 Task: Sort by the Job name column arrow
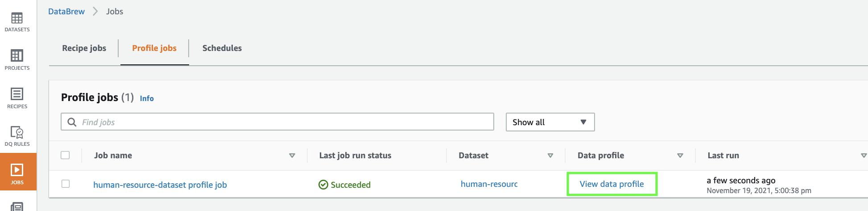click(x=292, y=156)
